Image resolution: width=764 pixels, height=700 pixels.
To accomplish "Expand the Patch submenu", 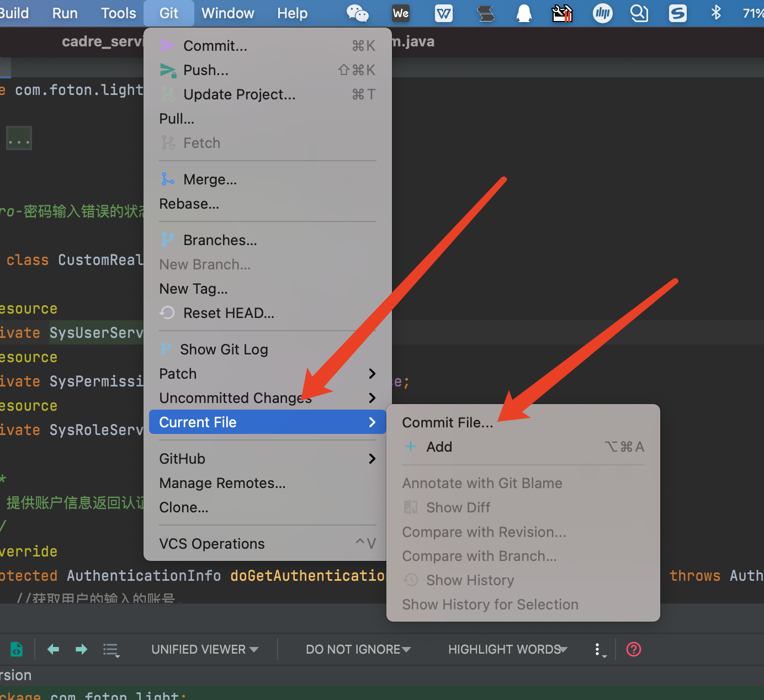I will pos(268,373).
